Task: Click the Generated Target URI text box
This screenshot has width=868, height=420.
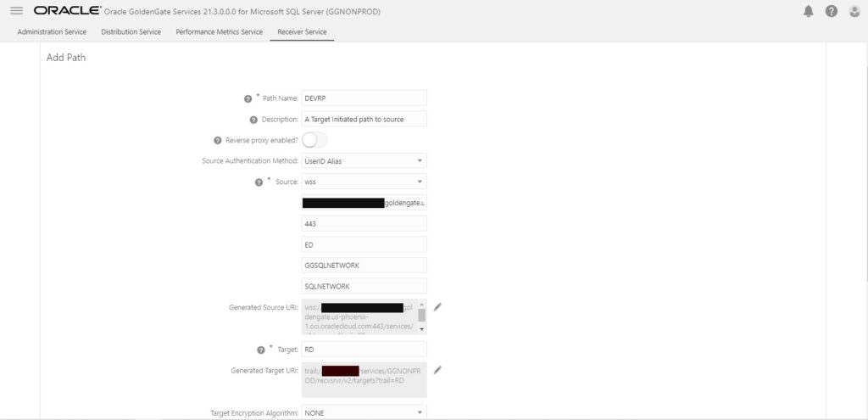Action: (x=364, y=379)
